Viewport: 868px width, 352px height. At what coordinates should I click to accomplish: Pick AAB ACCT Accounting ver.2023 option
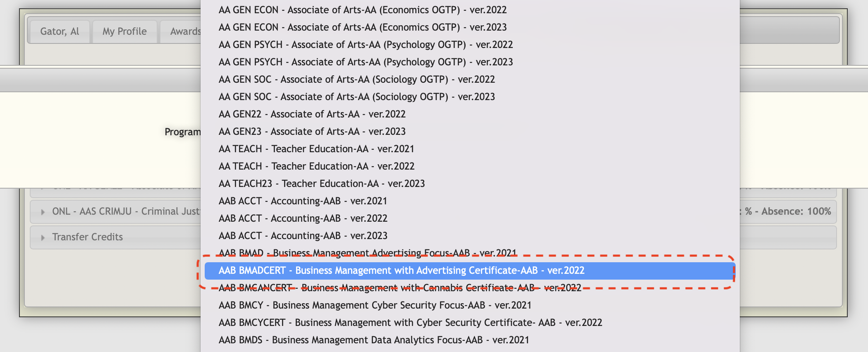(303, 236)
